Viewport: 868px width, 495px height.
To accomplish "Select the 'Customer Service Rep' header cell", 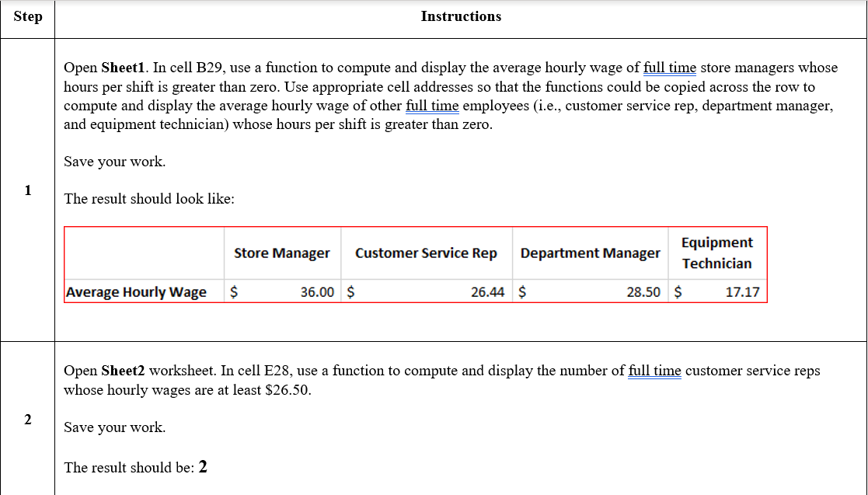I will (x=427, y=253).
